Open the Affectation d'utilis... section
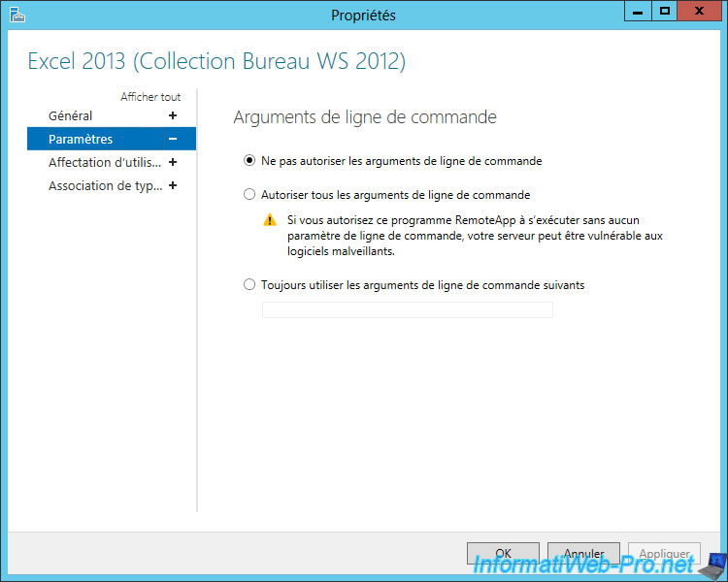Viewport: 728px width, 582px height. (x=105, y=162)
